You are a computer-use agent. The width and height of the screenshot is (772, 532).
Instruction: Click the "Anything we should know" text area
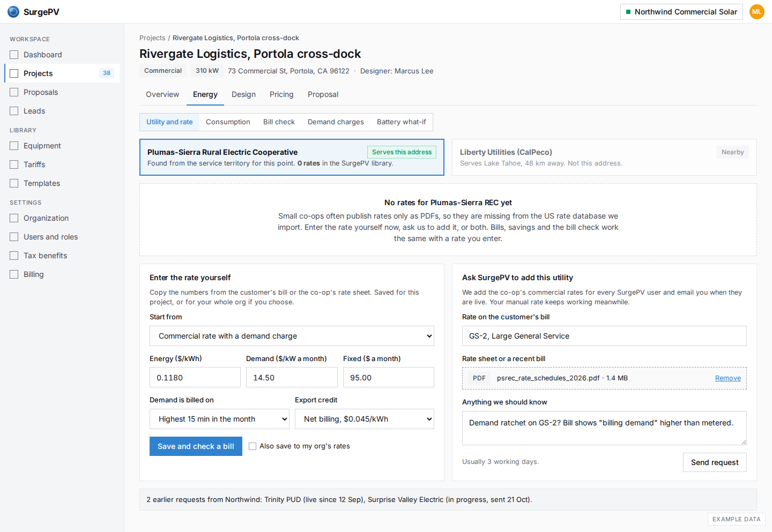click(x=604, y=428)
